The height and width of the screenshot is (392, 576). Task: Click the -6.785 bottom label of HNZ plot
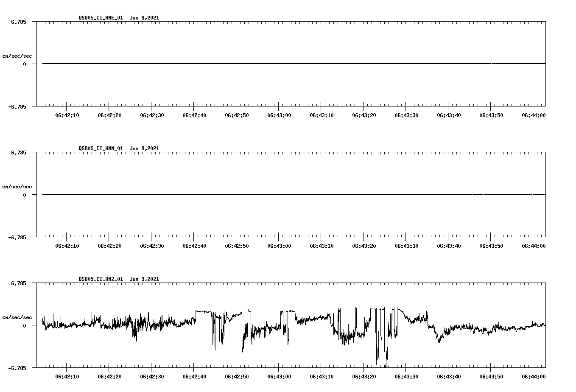click(17, 368)
